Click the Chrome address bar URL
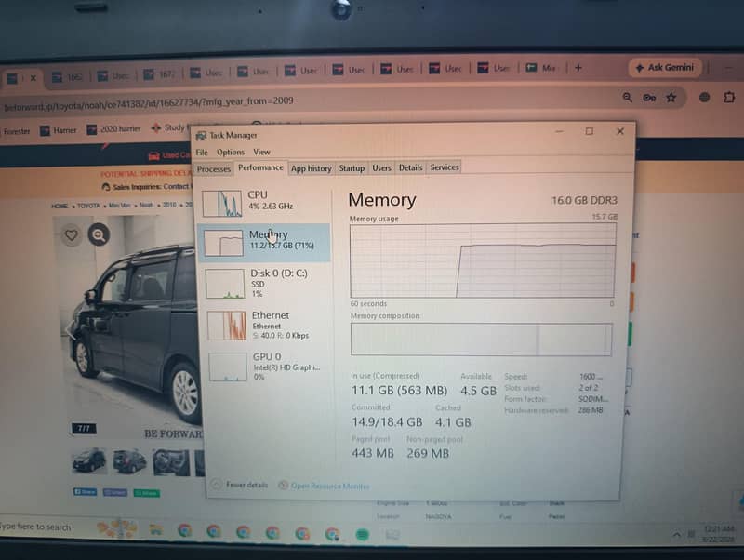This screenshot has height=560, width=744. pos(149,102)
